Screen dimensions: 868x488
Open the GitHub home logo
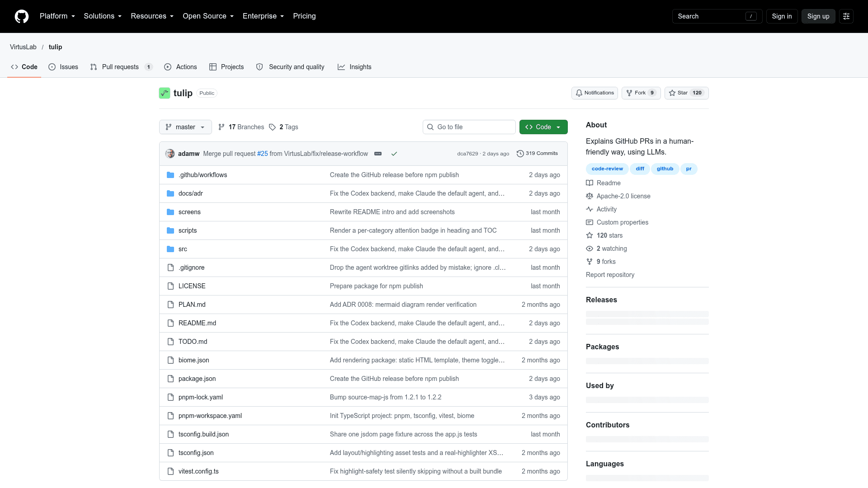(22, 16)
